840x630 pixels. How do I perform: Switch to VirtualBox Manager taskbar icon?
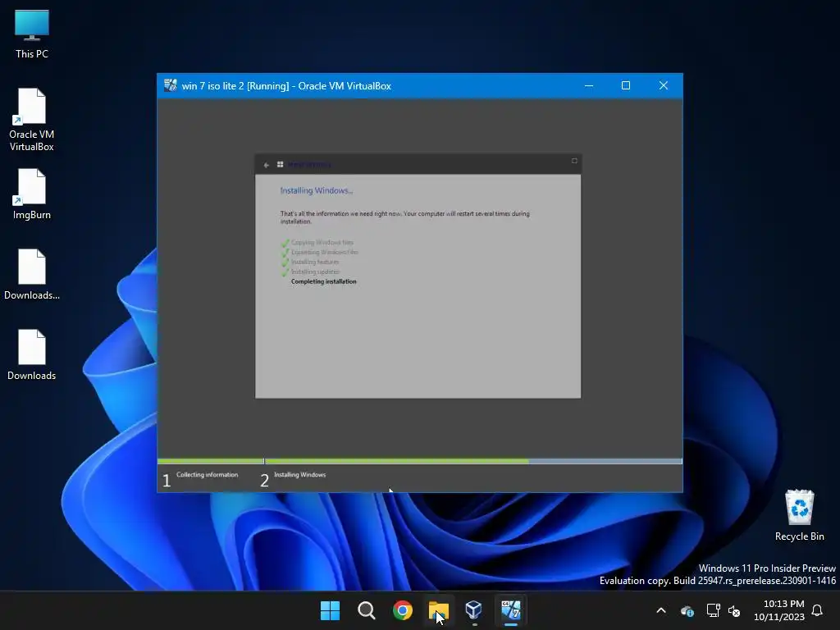[474, 610]
